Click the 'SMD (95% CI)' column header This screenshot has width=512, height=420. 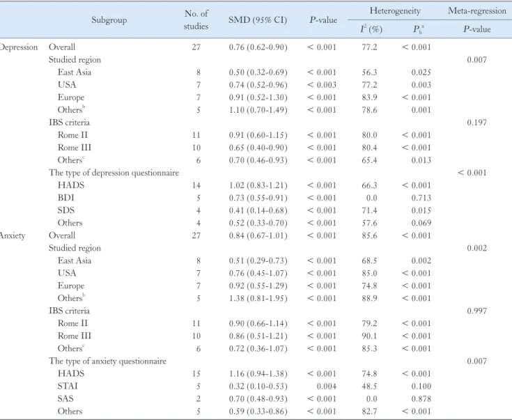pos(258,20)
